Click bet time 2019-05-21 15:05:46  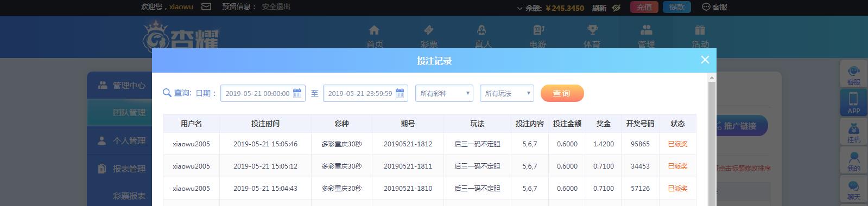pyautogui.click(x=265, y=144)
